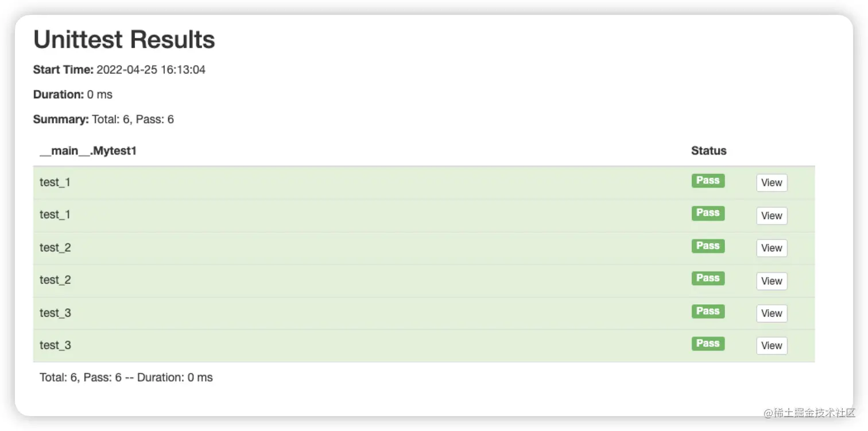Open View for the second test_1 row

click(x=772, y=216)
